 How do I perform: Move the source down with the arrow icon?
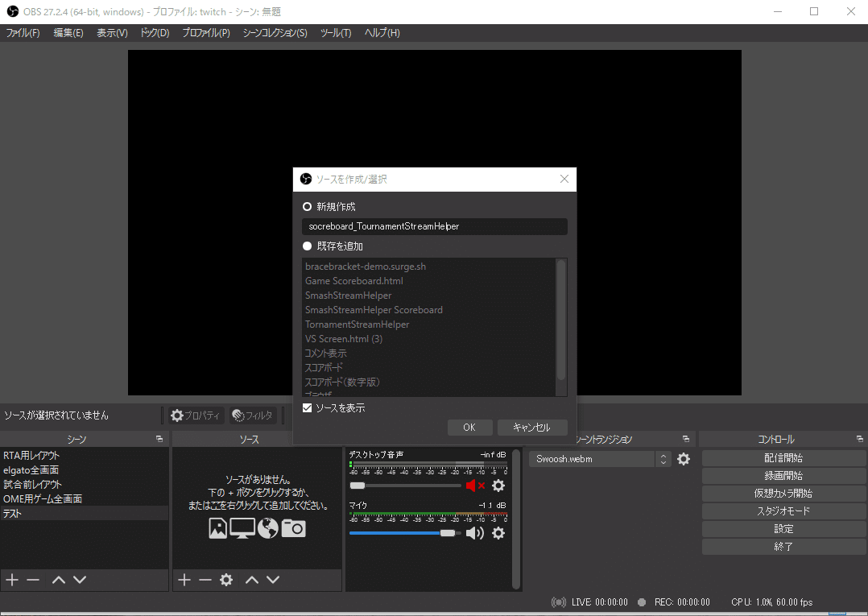coord(273,580)
